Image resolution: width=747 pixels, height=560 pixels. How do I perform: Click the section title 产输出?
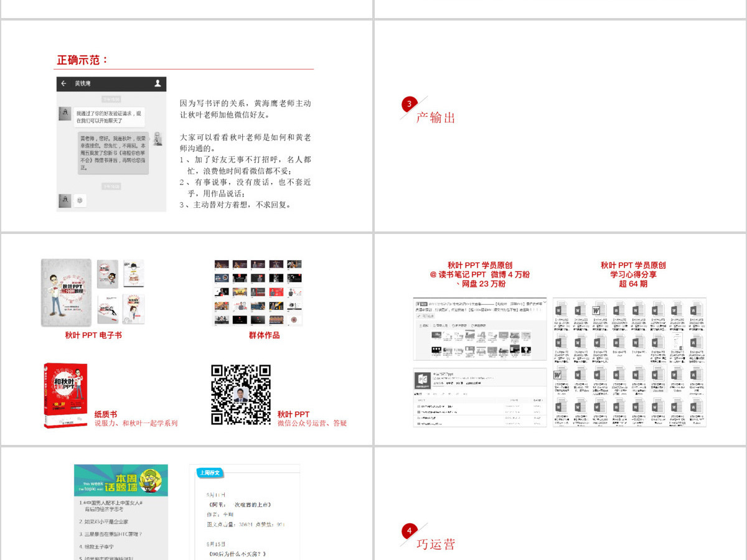point(436,117)
